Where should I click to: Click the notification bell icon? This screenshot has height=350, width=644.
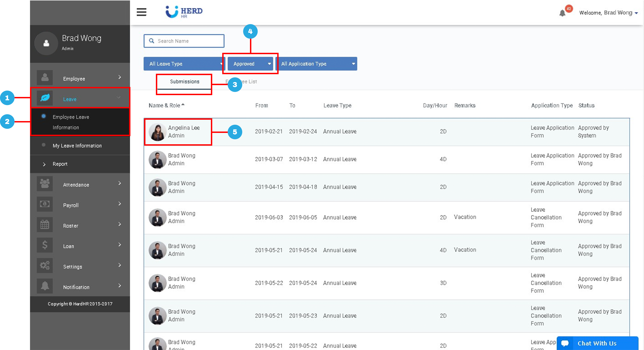(562, 13)
